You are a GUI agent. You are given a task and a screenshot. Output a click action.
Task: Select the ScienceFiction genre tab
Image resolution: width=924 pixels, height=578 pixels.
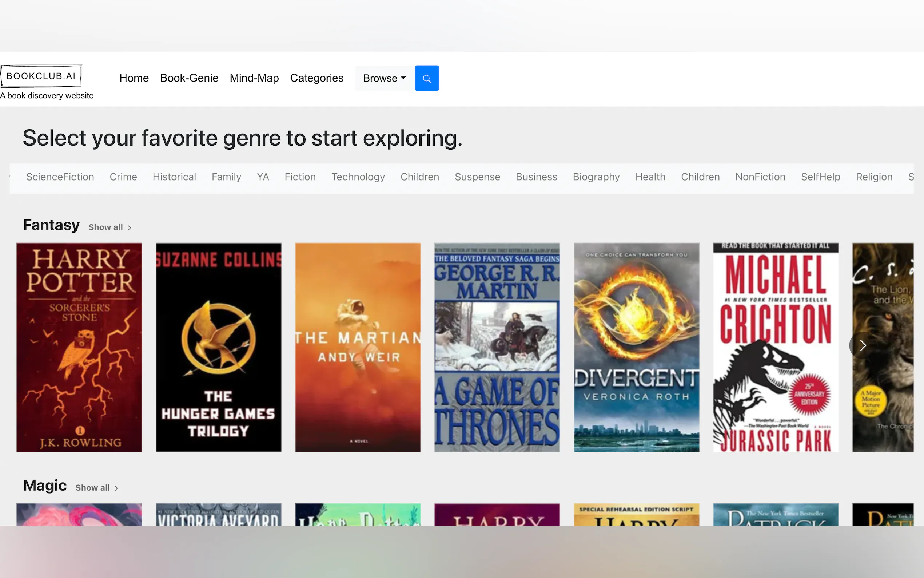[60, 177]
